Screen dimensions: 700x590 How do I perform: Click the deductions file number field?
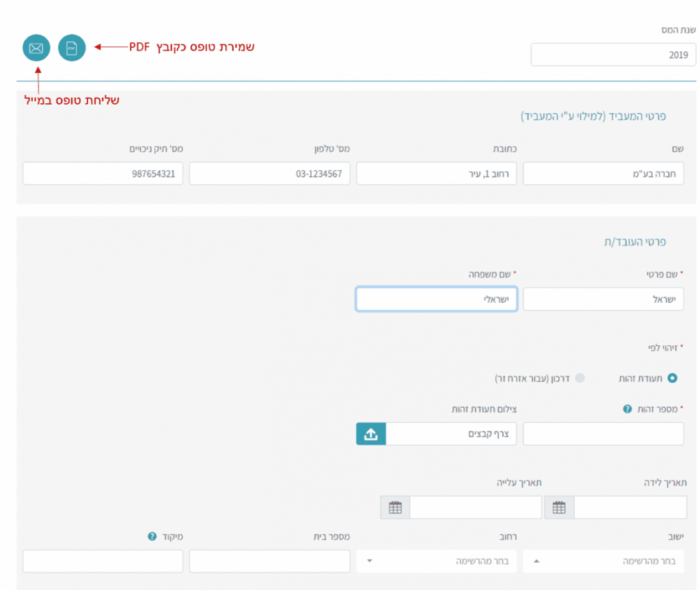tap(103, 174)
